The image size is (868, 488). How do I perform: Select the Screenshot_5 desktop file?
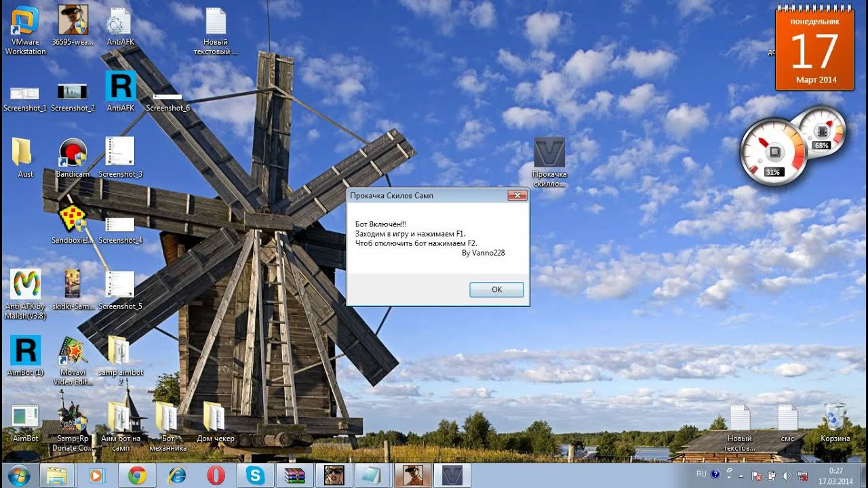pyautogui.click(x=120, y=290)
